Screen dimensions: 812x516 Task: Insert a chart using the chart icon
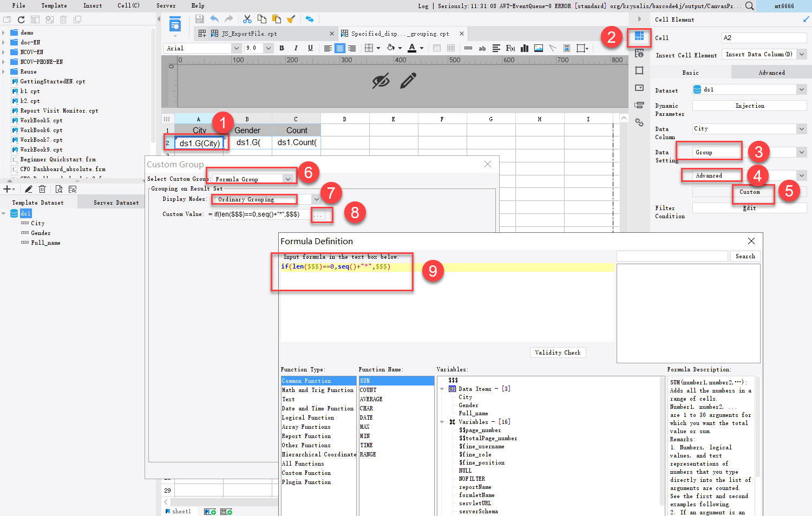pyautogui.click(x=524, y=48)
